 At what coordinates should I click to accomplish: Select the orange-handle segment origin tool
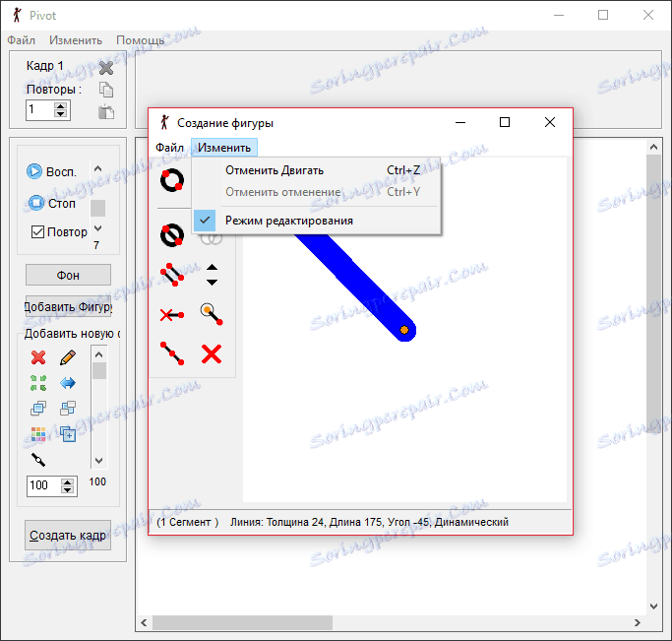[212, 314]
